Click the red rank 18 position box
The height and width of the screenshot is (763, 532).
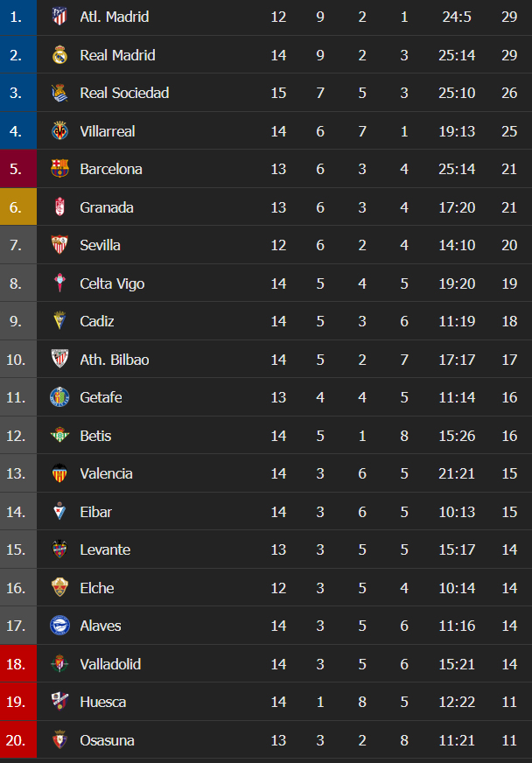17,664
